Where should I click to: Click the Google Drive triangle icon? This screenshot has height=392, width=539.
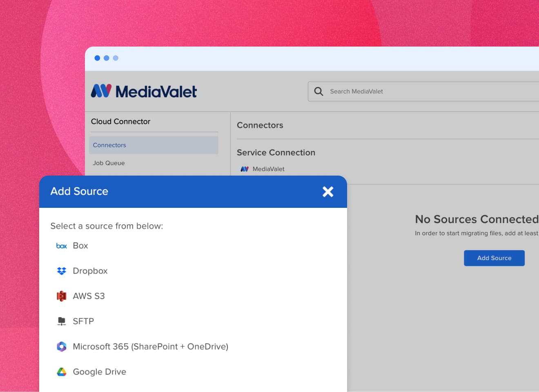click(61, 372)
